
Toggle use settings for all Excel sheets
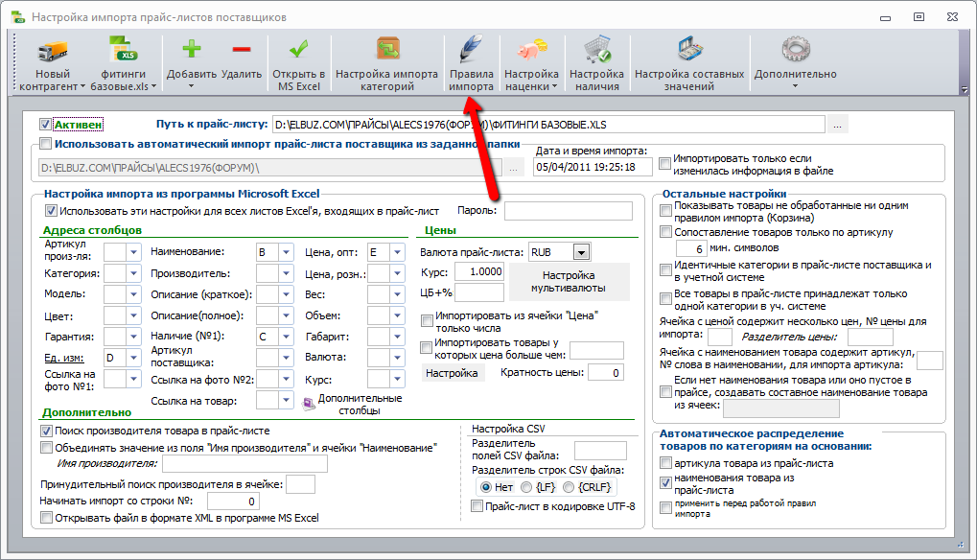(51, 211)
